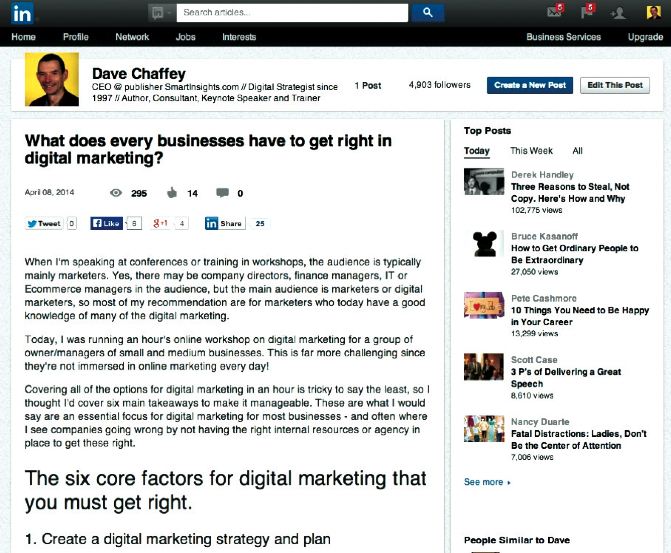This screenshot has width=671, height=553.
Task: Click the Dave Chaffey author name
Action: (139, 74)
